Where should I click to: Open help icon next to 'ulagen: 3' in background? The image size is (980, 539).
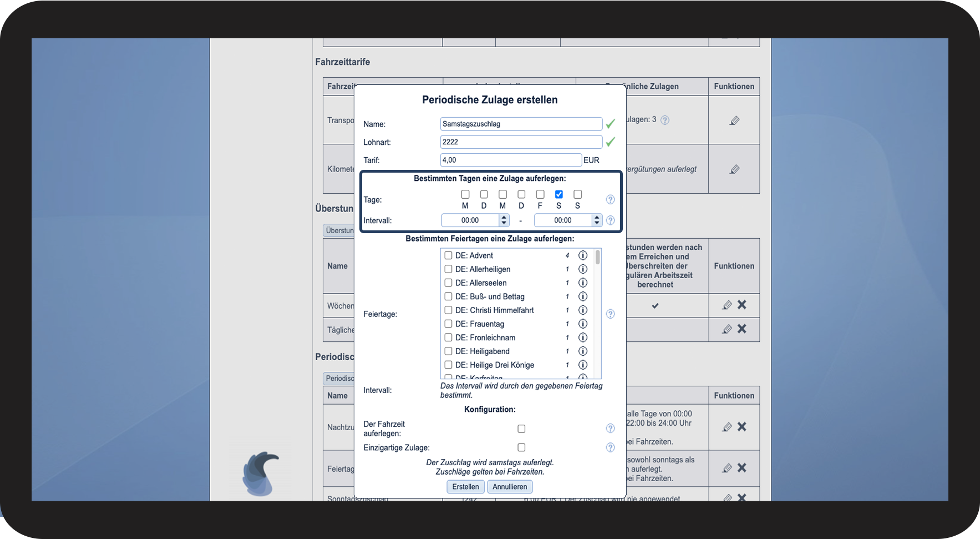point(665,120)
